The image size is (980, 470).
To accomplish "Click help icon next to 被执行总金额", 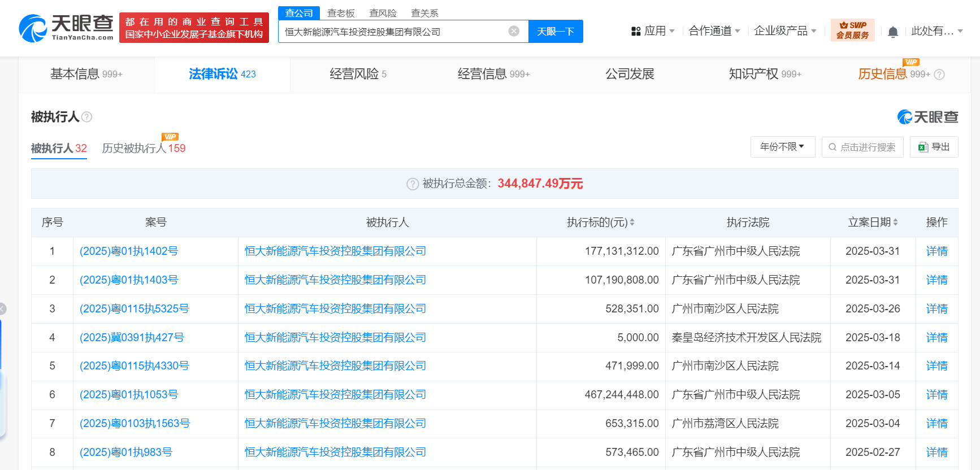I will [413, 184].
